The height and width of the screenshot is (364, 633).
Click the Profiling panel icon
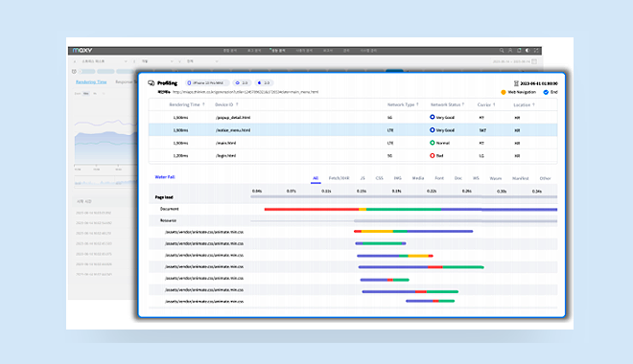[151, 83]
